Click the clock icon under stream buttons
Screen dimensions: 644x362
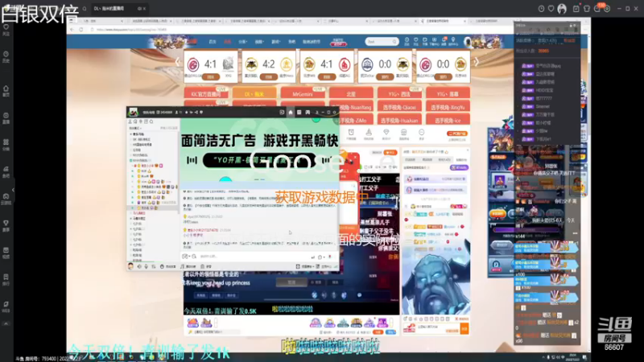click(351, 132)
